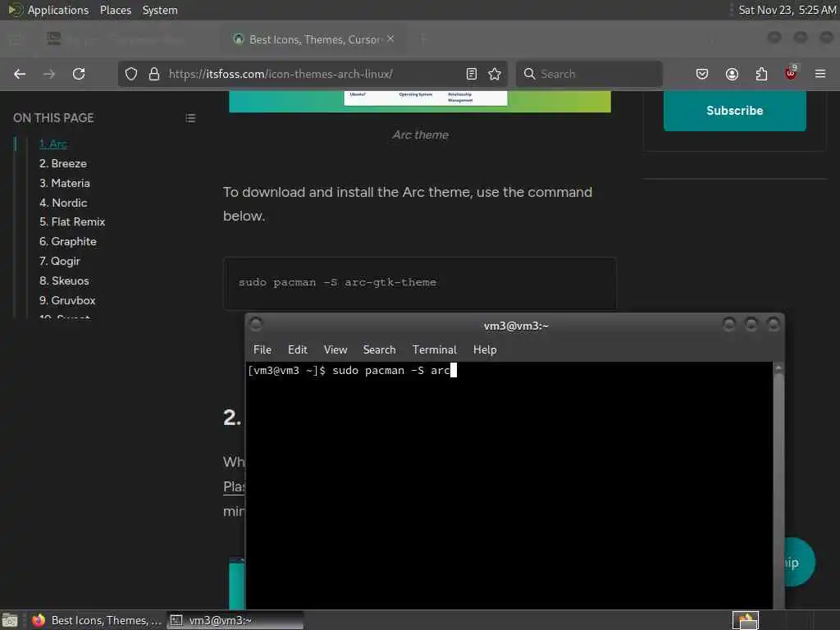Open the Firefox account icon
This screenshot has height=630, width=840.
[x=732, y=74]
